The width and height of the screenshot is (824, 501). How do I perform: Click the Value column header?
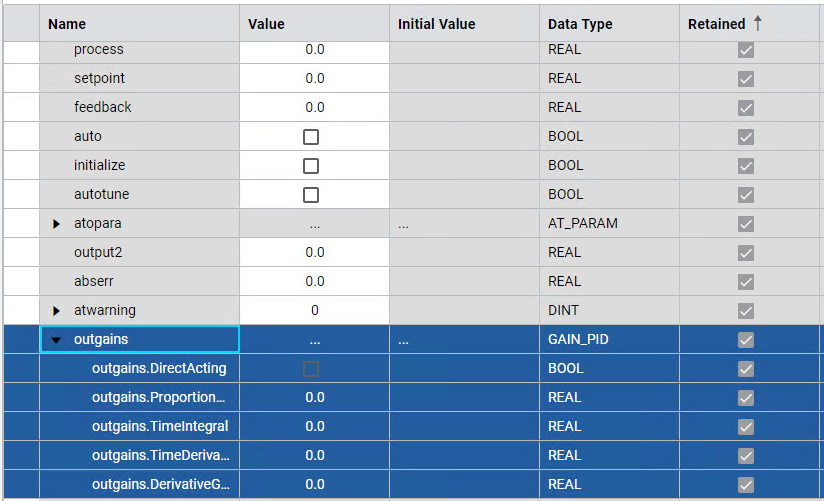[x=266, y=24]
